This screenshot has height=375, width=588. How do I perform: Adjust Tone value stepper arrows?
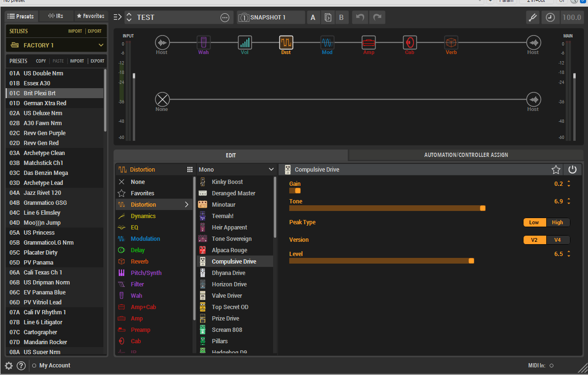tap(569, 201)
